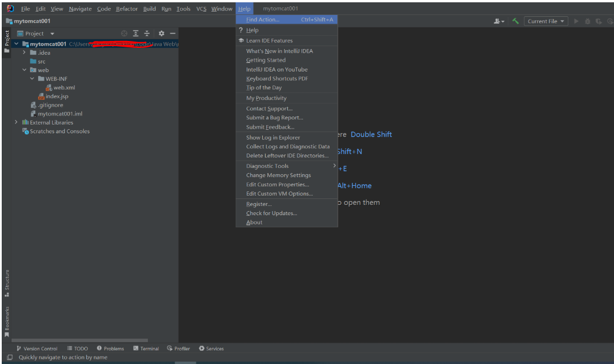Select opened file locator icon

point(124,33)
